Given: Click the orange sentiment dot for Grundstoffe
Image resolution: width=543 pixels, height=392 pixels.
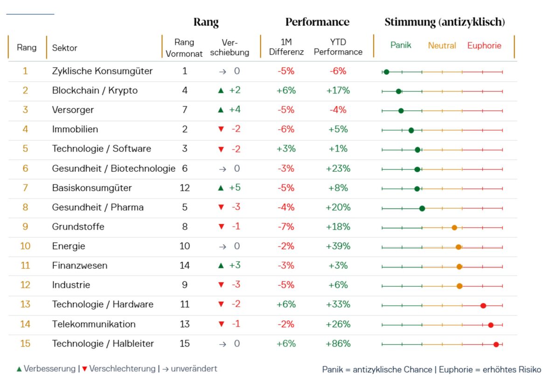Looking at the screenshot, I should tap(454, 228).
